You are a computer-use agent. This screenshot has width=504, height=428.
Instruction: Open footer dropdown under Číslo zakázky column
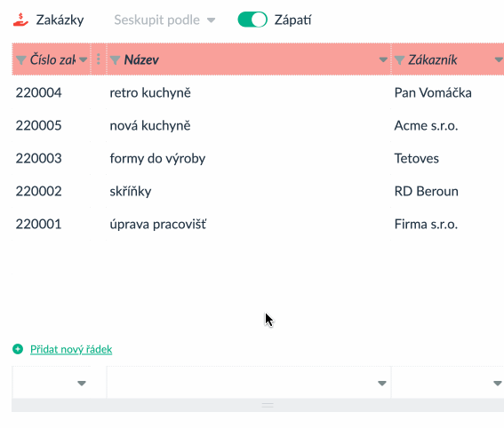click(82, 383)
